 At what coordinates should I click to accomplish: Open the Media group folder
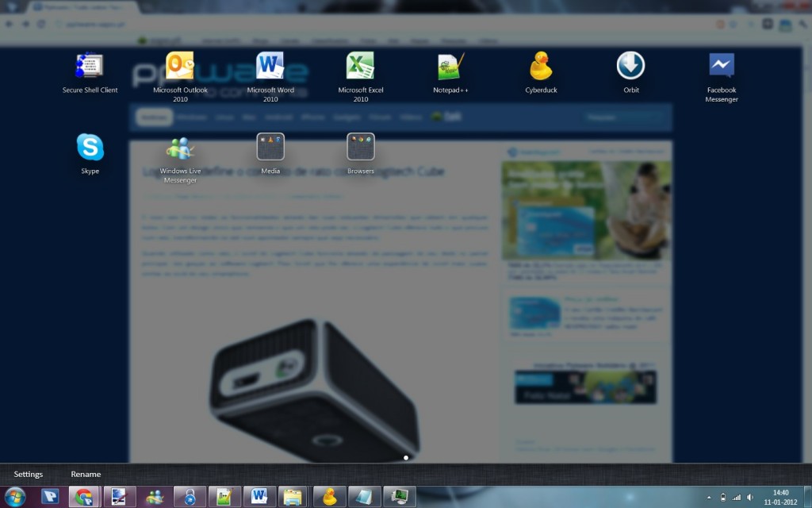pos(270,147)
